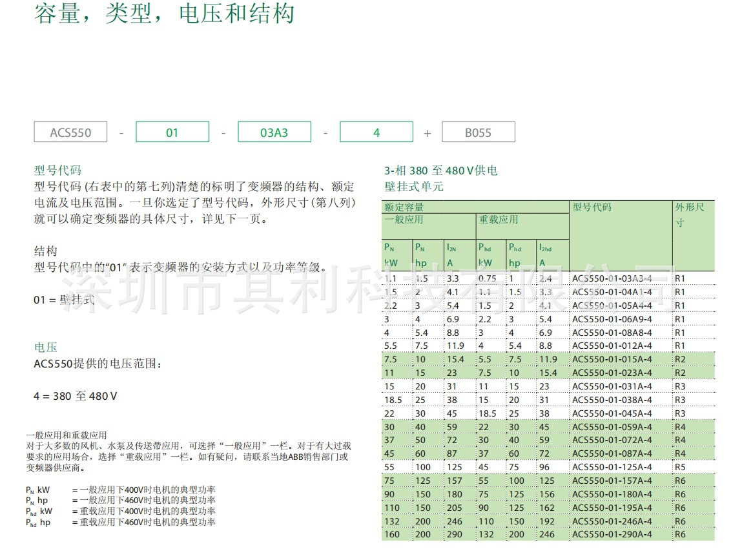The width and height of the screenshot is (742, 560).
Task: Click the 290 A current value
Action: click(455, 534)
